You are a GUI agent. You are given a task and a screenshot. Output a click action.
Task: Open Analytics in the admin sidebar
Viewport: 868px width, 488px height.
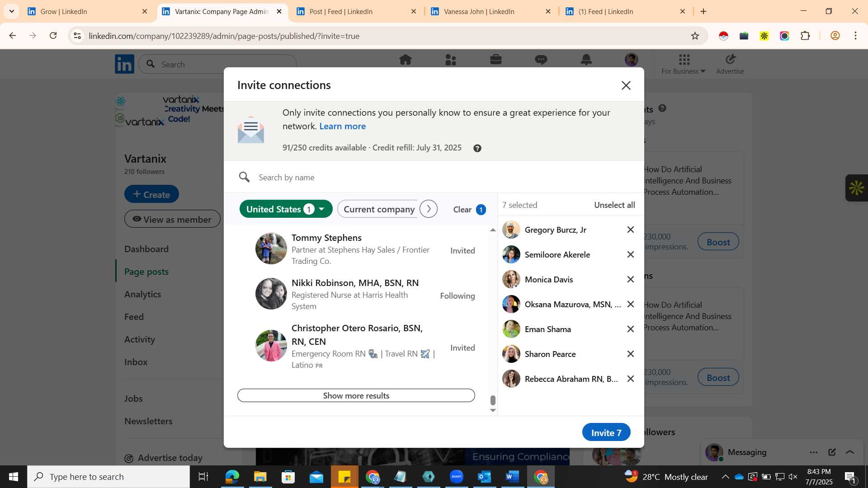(x=142, y=294)
